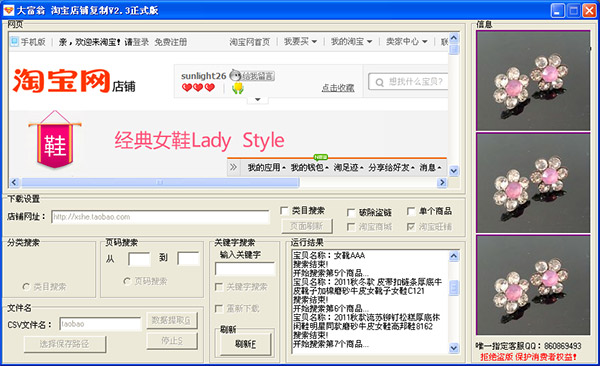
Task: Click the 请登录 link
Action: click(x=137, y=42)
